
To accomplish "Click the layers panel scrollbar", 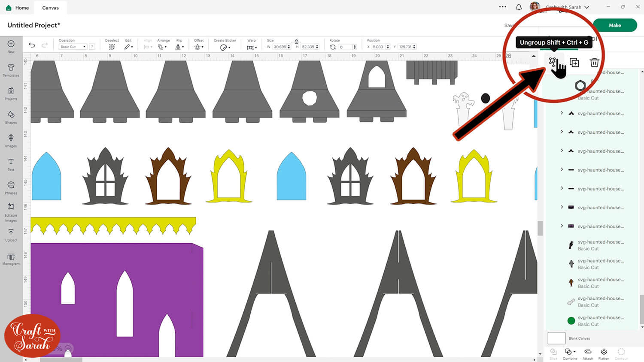I will click(641, 309).
